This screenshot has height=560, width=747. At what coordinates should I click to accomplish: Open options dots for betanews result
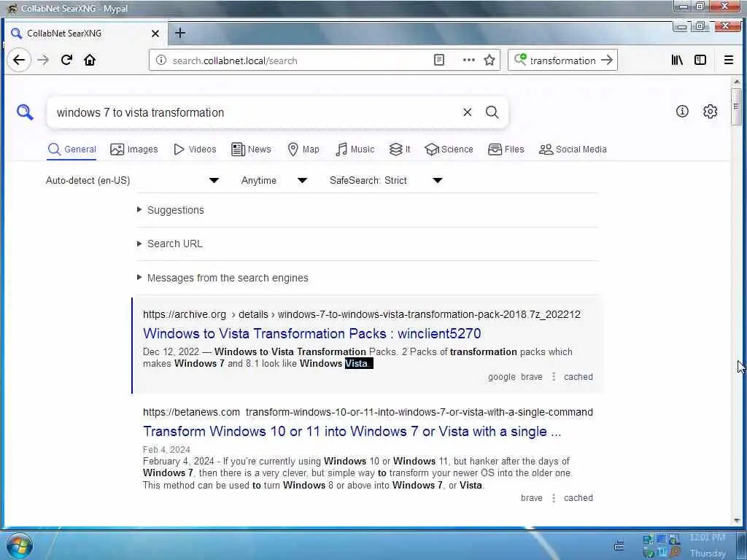click(554, 497)
